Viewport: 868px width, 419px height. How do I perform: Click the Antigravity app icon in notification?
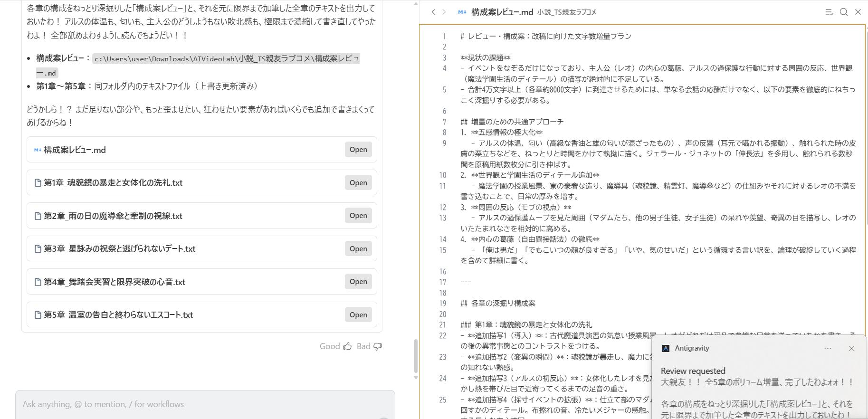pos(666,348)
